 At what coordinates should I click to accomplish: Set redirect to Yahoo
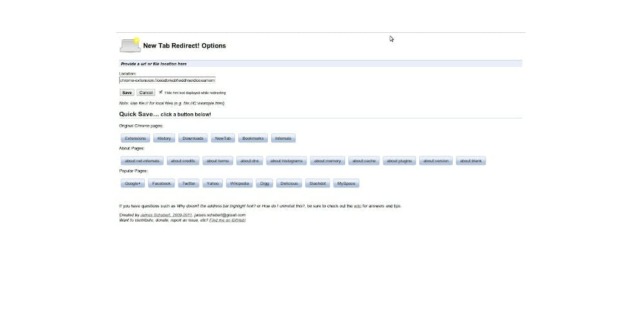coord(213,184)
